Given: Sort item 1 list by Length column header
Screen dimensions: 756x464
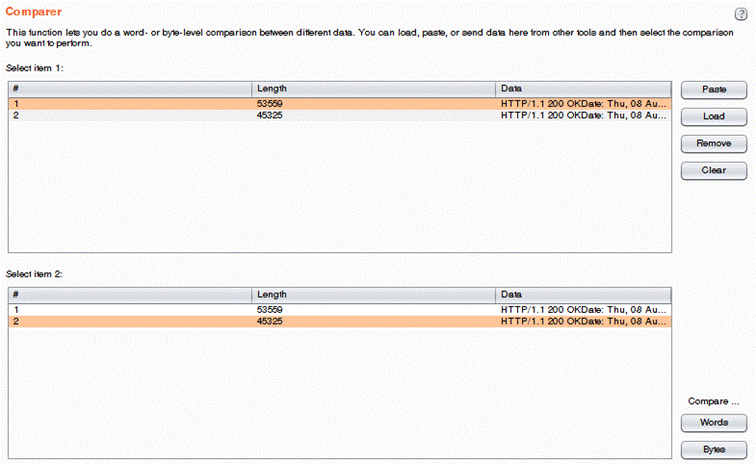Looking at the screenshot, I should (x=374, y=89).
